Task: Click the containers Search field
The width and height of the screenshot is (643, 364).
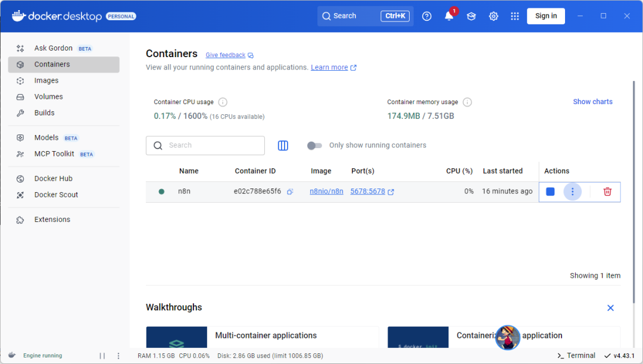Action: (205, 145)
